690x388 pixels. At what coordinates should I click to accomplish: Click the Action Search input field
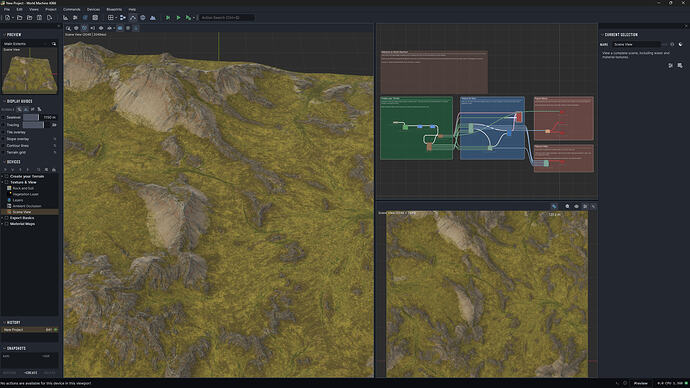point(226,18)
